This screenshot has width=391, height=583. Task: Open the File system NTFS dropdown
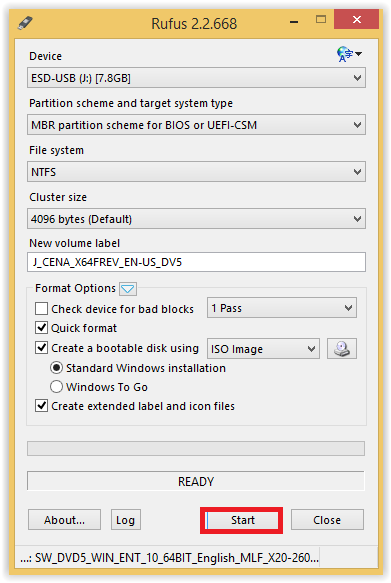(x=196, y=171)
